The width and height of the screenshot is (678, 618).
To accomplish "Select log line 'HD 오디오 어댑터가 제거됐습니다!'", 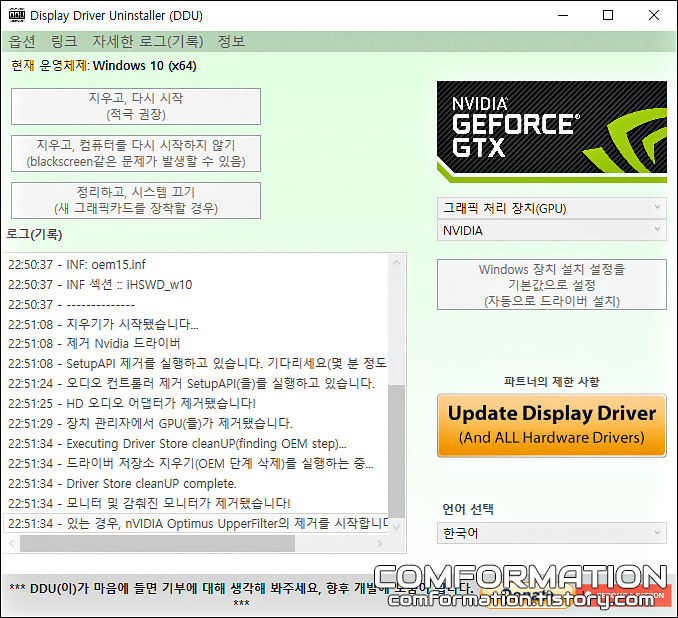I will (196, 403).
